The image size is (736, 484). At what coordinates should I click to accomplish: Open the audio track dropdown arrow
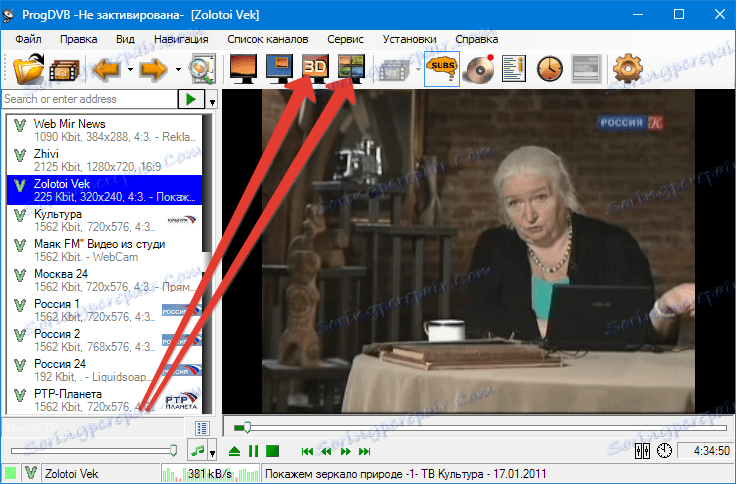pos(212,452)
